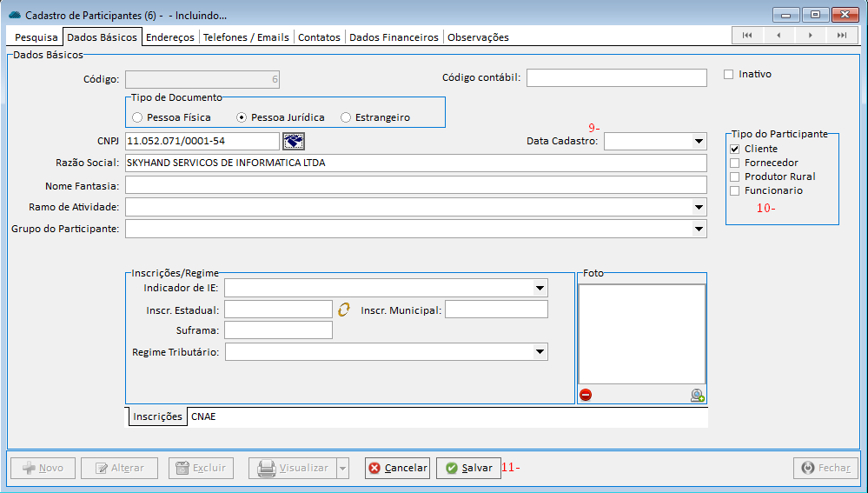Screen dimensions: 868x493
Task: Click the CNPJ lookup icon button
Action: point(295,141)
